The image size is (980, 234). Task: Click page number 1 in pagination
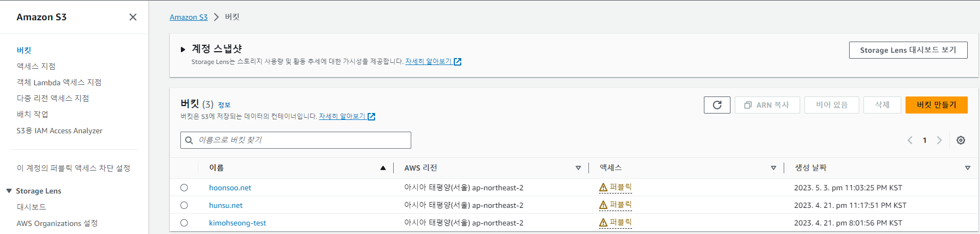[x=925, y=140]
